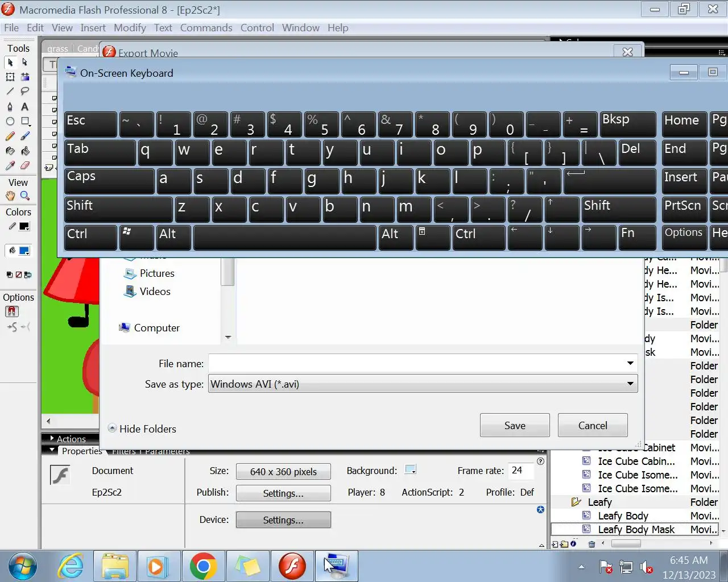Select the Lasso tool
This screenshot has width=728, height=582.
click(25, 92)
